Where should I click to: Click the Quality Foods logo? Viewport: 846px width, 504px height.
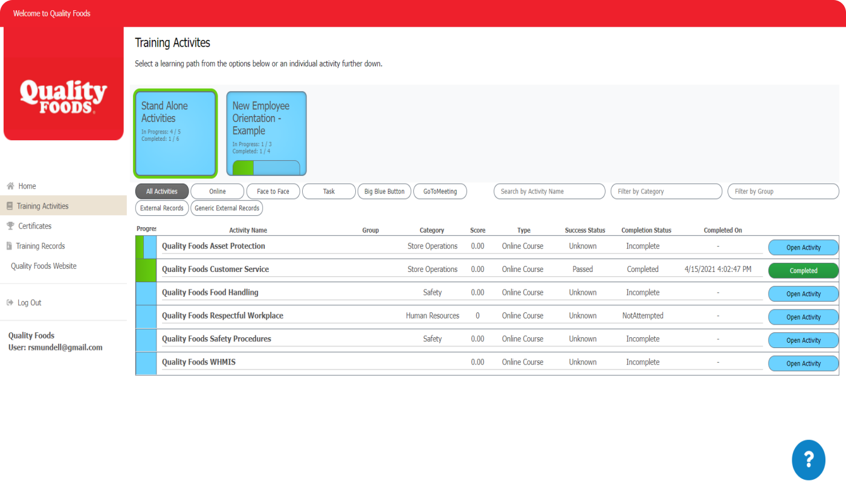63,97
